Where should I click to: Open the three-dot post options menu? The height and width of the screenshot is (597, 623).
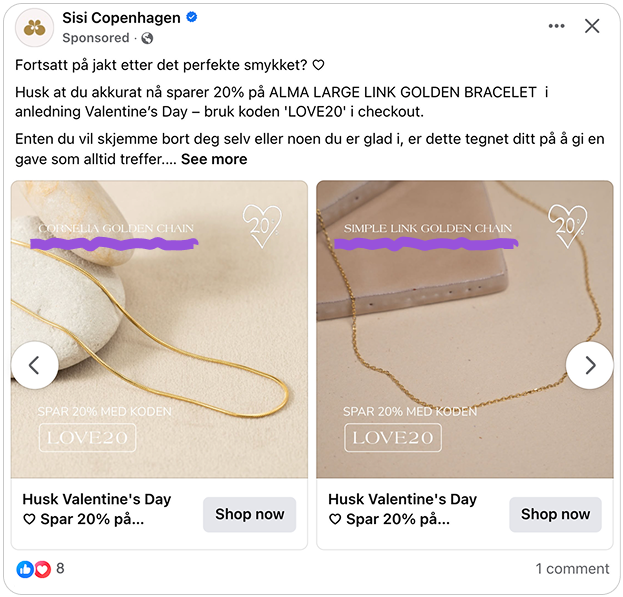coord(556,26)
